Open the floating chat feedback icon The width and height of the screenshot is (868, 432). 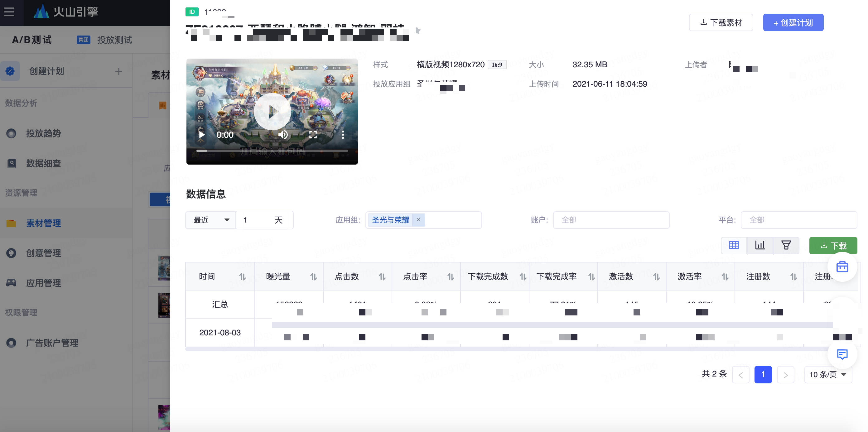click(x=842, y=354)
